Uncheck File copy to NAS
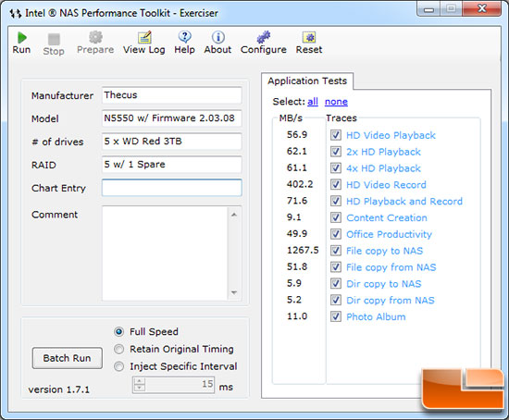509x420 pixels. pos(336,251)
